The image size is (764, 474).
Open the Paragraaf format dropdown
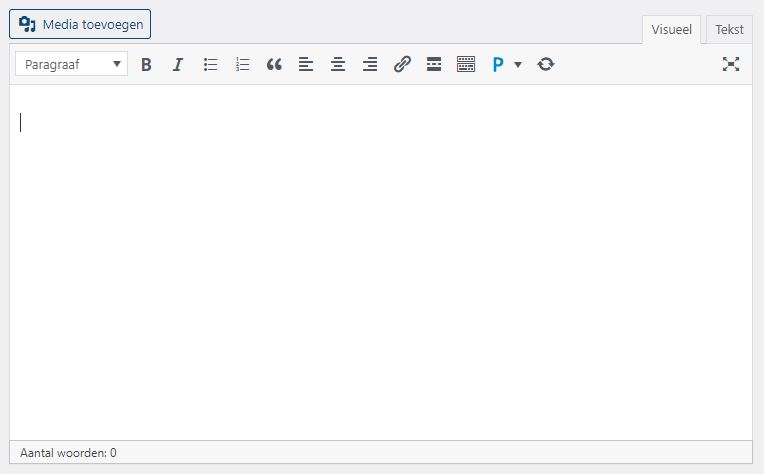tap(71, 64)
